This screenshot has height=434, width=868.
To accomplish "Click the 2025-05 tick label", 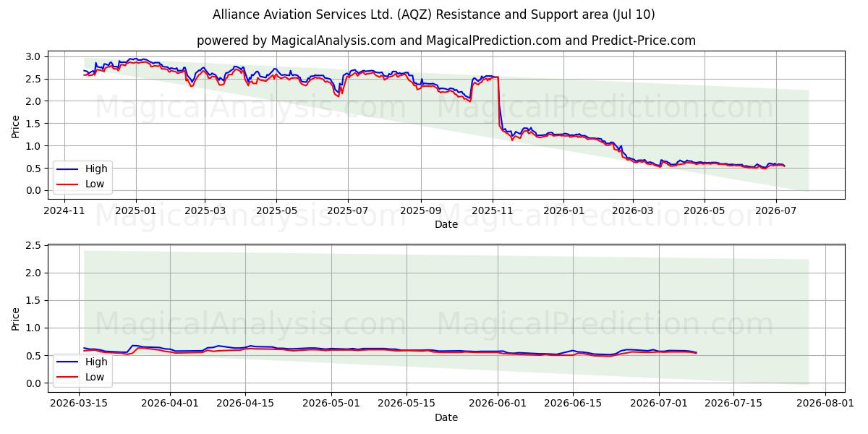I will coord(276,210).
